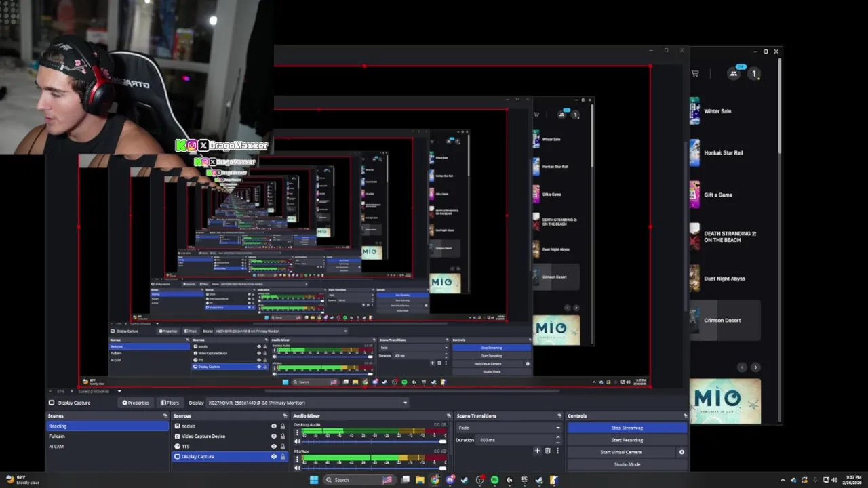
Task: Select the Display Capture source row
Action: (230, 457)
